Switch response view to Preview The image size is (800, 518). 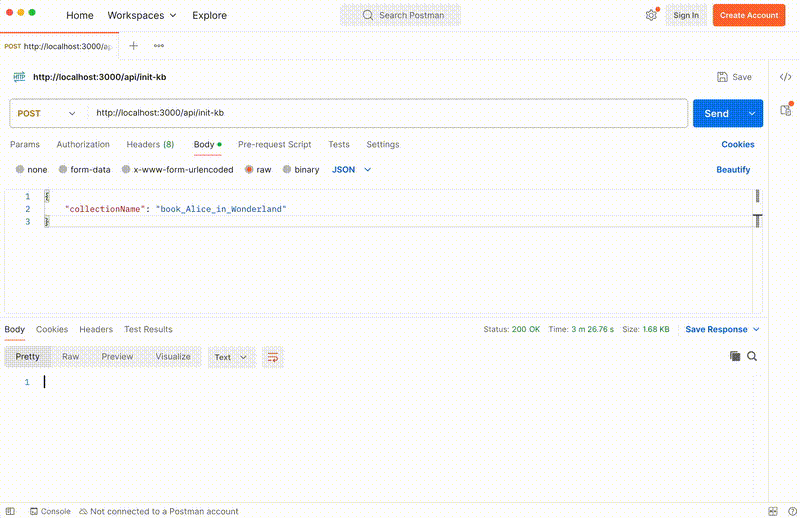pyautogui.click(x=117, y=357)
